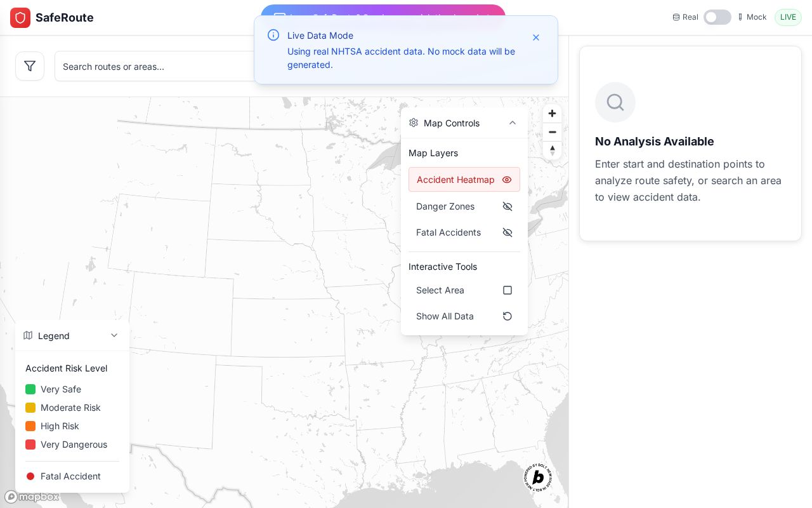Click the magnifier icon in analysis panel
This screenshot has height=508, width=812.
click(x=615, y=102)
